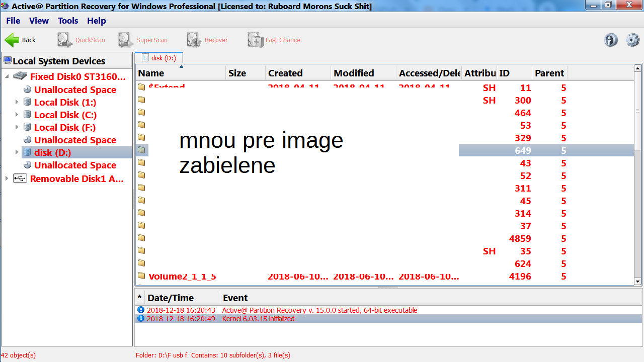Image resolution: width=644 pixels, height=362 pixels.
Task: Click the disk (D:) volume icon in tree
Action: [x=27, y=152]
